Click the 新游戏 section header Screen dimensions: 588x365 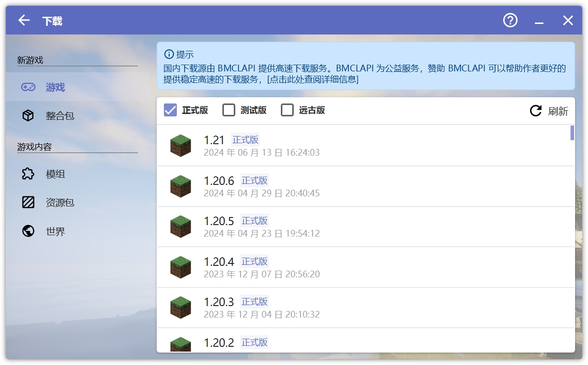point(30,60)
